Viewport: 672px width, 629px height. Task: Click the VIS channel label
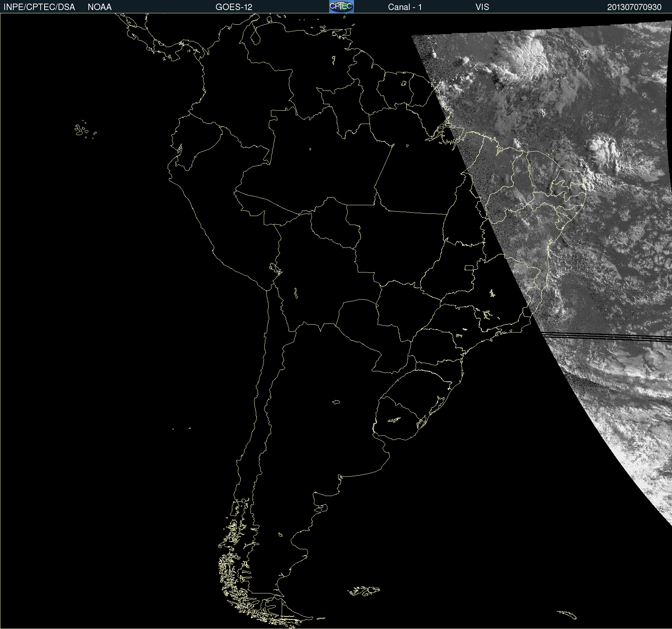pos(482,7)
